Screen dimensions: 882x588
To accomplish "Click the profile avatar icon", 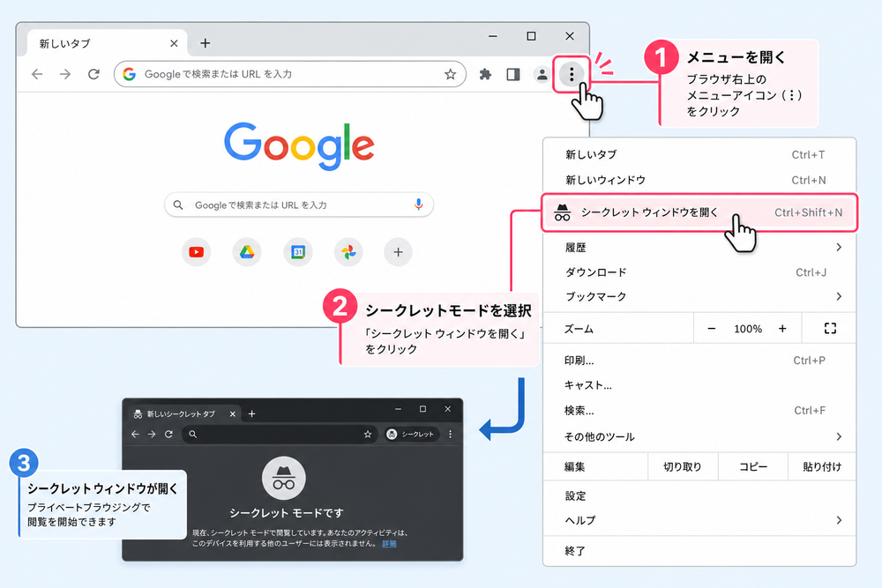I will point(542,74).
